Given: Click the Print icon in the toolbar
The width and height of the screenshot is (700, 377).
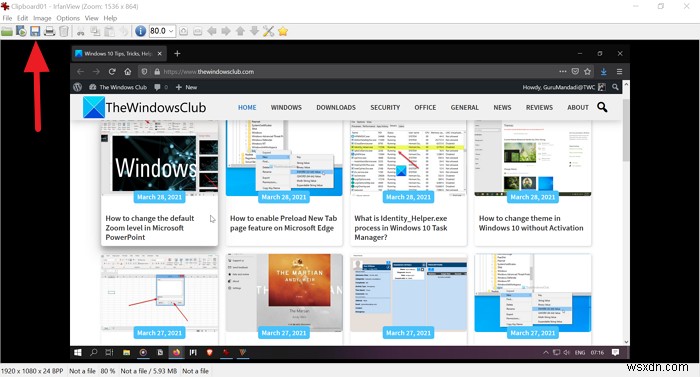Looking at the screenshot, I should 49,31.
